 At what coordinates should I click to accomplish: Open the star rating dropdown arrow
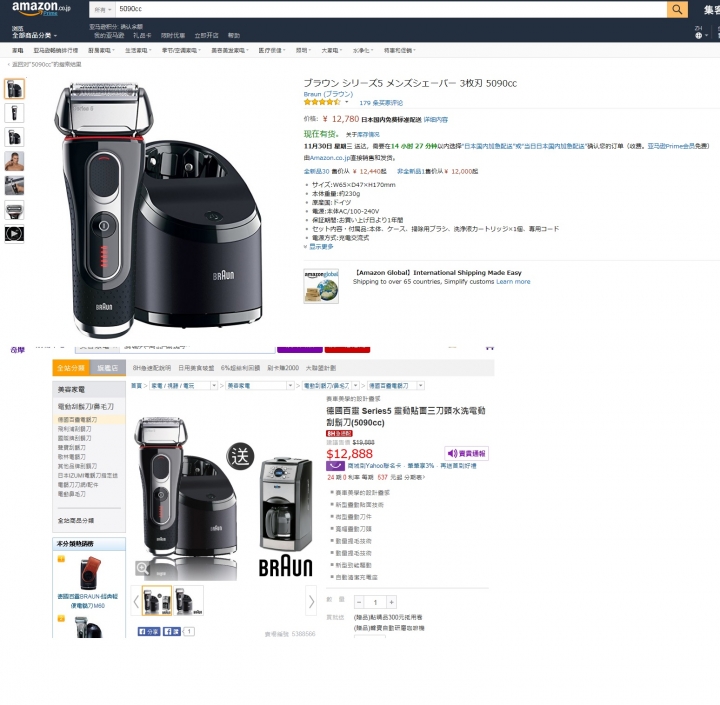coord(347,102)
